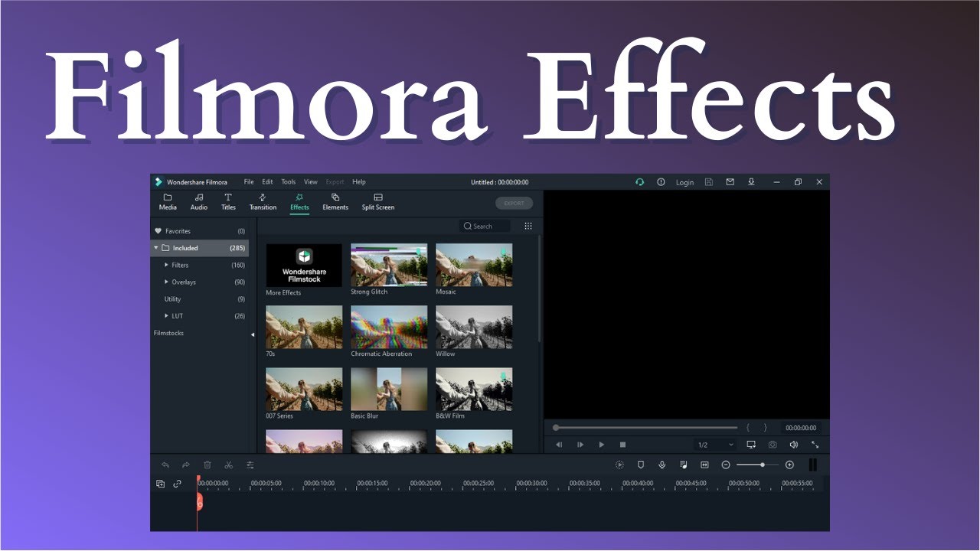
Task: Click the preview volume speaker icon
Action: (794, 445)
